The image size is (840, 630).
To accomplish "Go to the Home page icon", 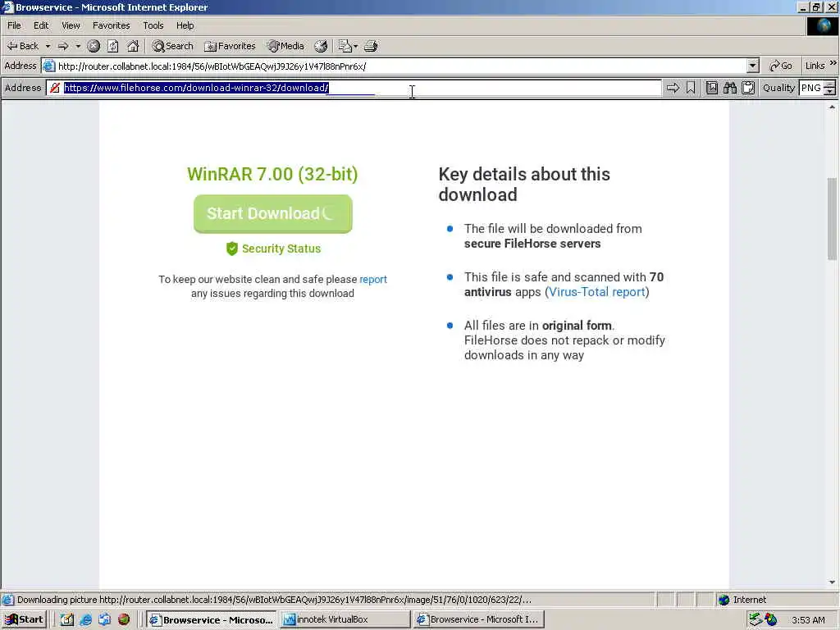I will click(133, 46).
